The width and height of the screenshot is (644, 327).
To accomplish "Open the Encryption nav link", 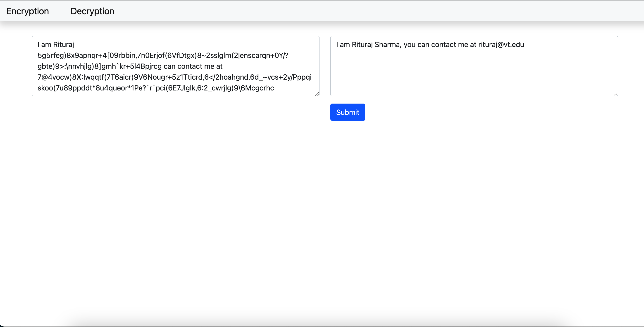I will (28, 11).
